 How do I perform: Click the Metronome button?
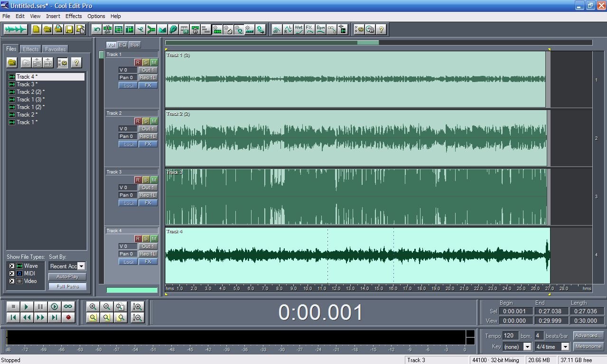(x=588, y=346)
